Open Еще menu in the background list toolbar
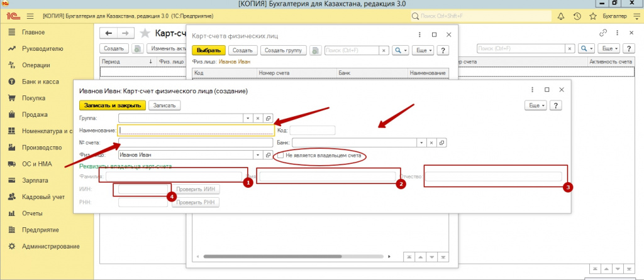644x280 pixels. [x=609, y=48]
